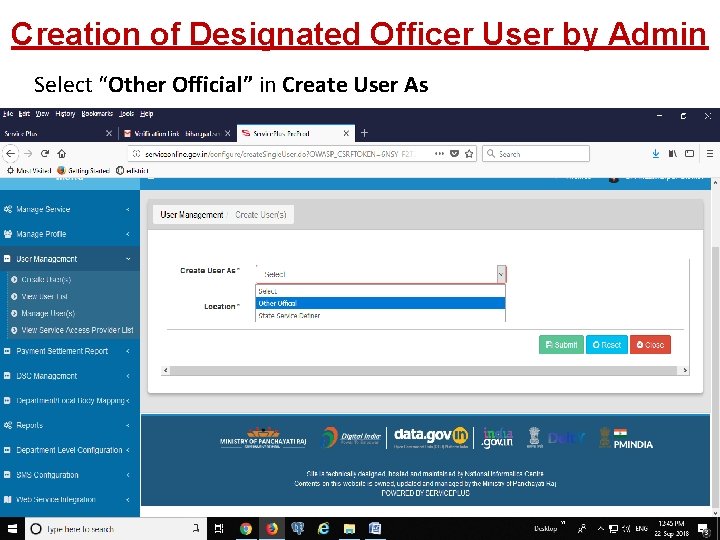Click the green Submit button

[561, 345]
